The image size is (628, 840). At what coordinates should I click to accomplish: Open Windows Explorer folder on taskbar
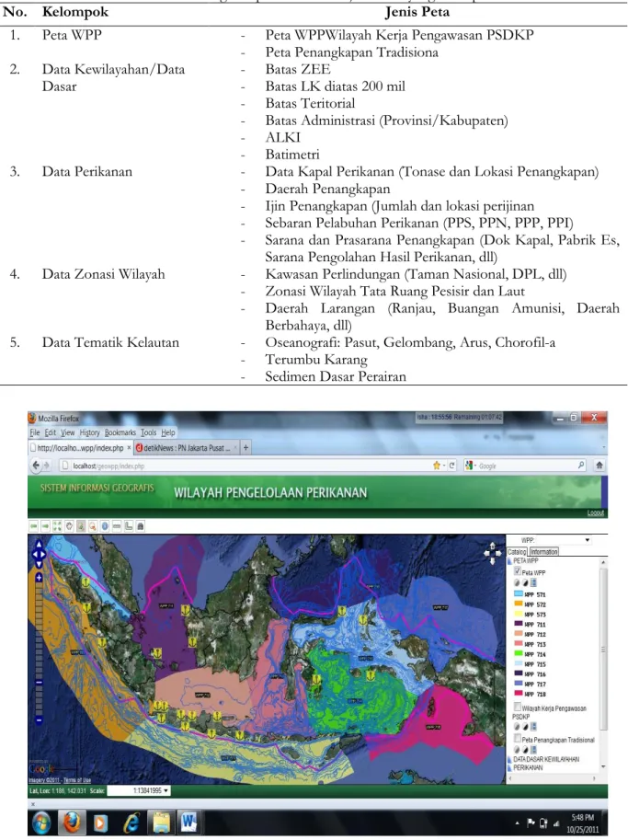161,823
